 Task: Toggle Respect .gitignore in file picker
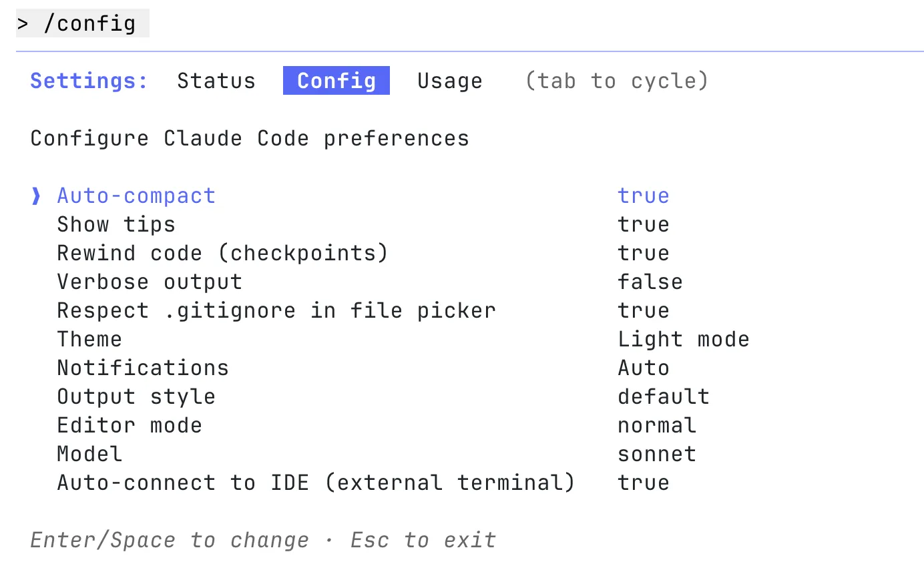(276, 310)
